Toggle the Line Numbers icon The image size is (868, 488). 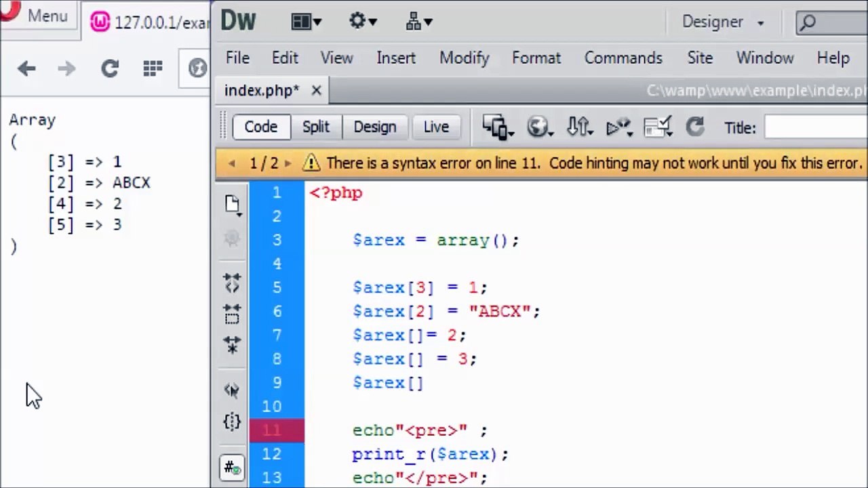tap(232, 468)
